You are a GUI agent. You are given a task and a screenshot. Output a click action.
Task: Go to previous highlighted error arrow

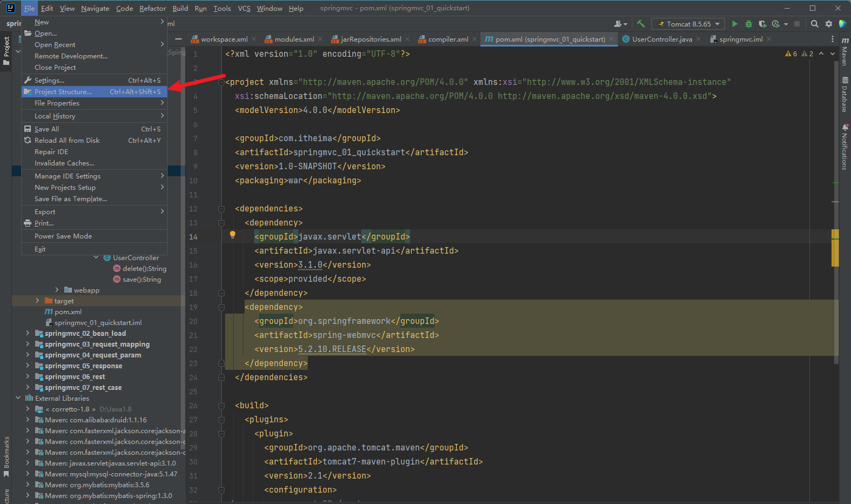[821, 54]
